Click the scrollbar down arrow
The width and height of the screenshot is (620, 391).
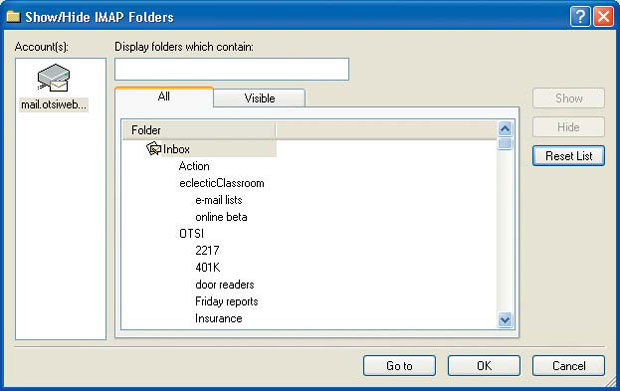tap(505, 319)
